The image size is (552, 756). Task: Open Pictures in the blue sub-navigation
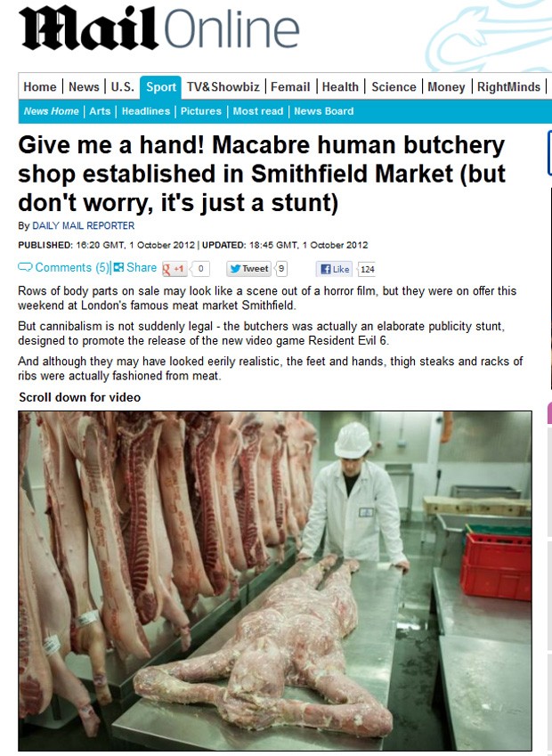[x=201, y=111]
